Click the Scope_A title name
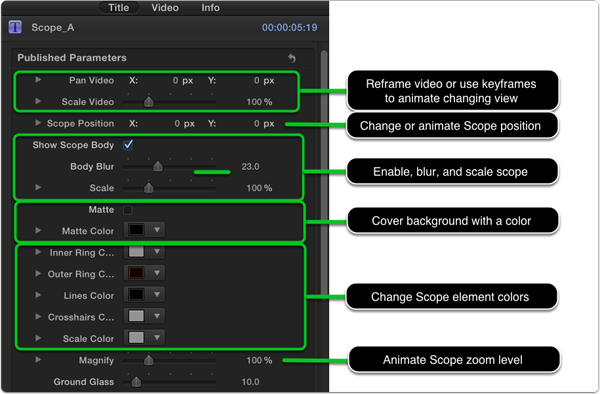Viewport: 600px width, 394px height. coord(53,28)
